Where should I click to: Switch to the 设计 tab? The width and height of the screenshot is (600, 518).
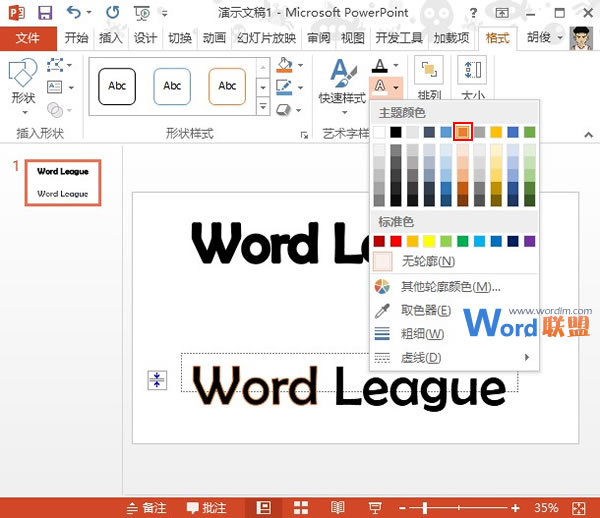[x=145, y=38]
